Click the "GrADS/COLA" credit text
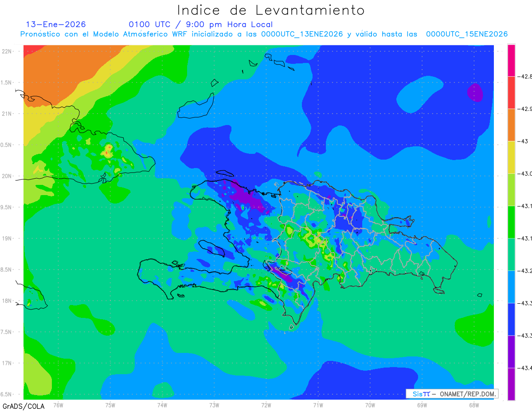The image size is (532, 411). 23,406
